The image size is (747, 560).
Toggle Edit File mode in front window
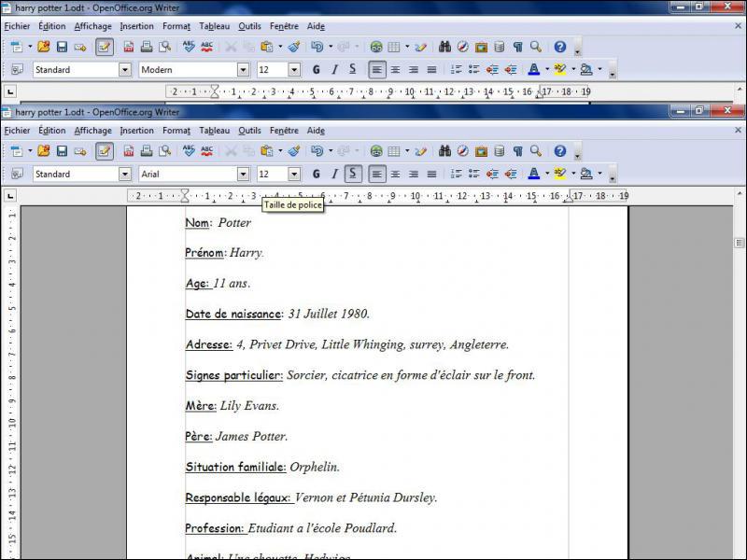105,151
